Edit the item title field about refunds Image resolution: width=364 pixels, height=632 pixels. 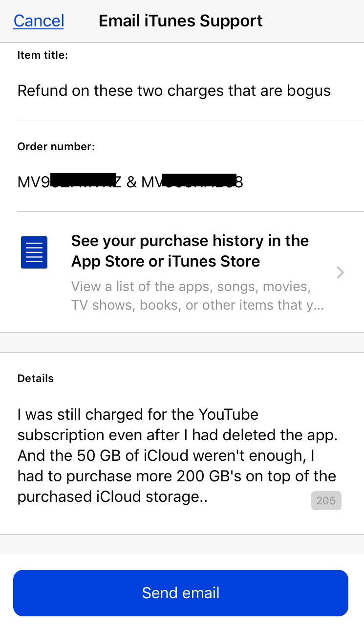tap(173, 91)
